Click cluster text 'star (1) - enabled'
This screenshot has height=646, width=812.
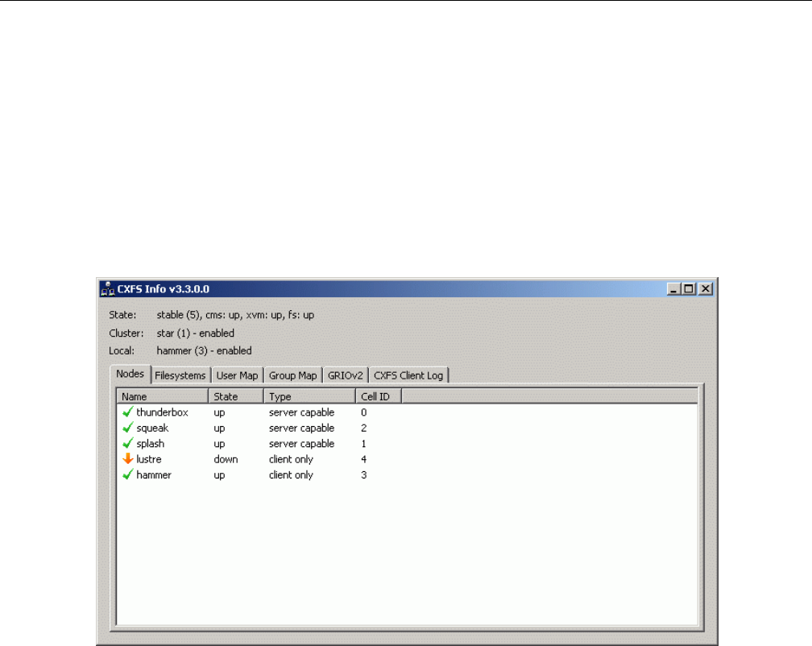195,333
